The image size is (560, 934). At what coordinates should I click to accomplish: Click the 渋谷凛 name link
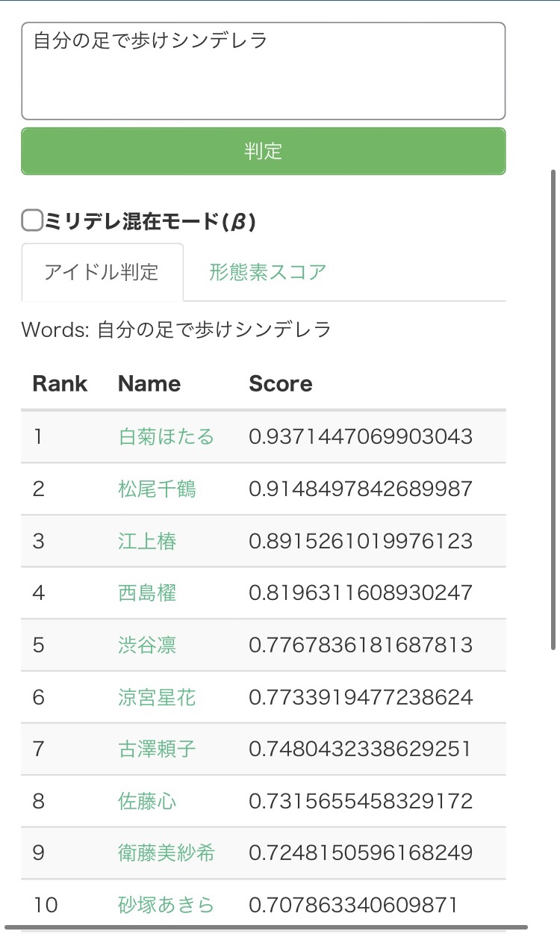pyautogui.click(x=147, y=645)
